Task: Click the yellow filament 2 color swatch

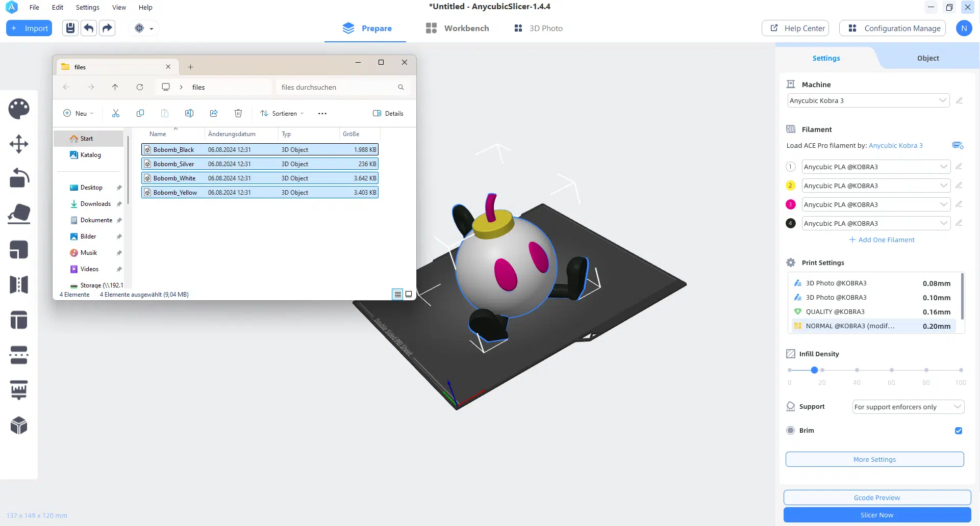Action: tap(791, 186)
